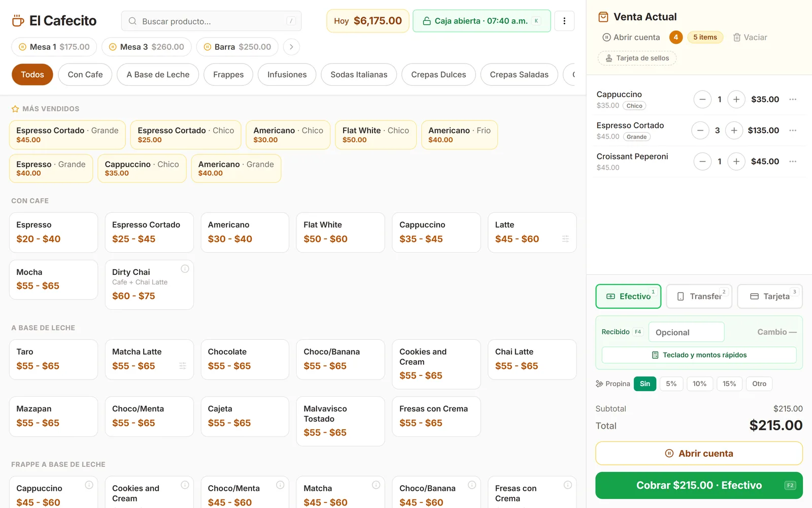Viewport: 812px width, 508px height.
Task: Choose Otro tip amount
Action: click(x=759, y=384)
